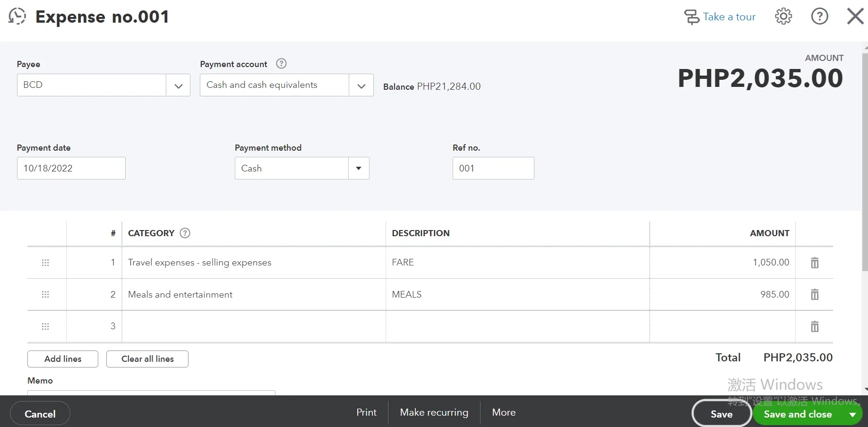Click the Payment account info icon
Image resolution: width=868 pixels, height=427 pixels.
click(281, 64)
